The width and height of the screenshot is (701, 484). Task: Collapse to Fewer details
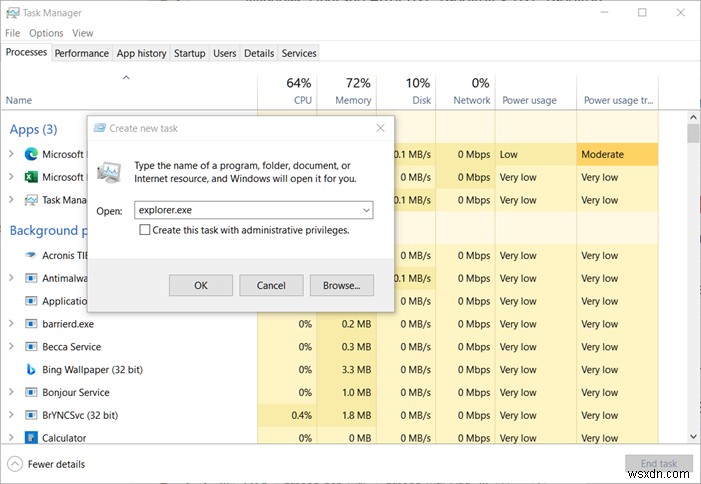(46, 464)
